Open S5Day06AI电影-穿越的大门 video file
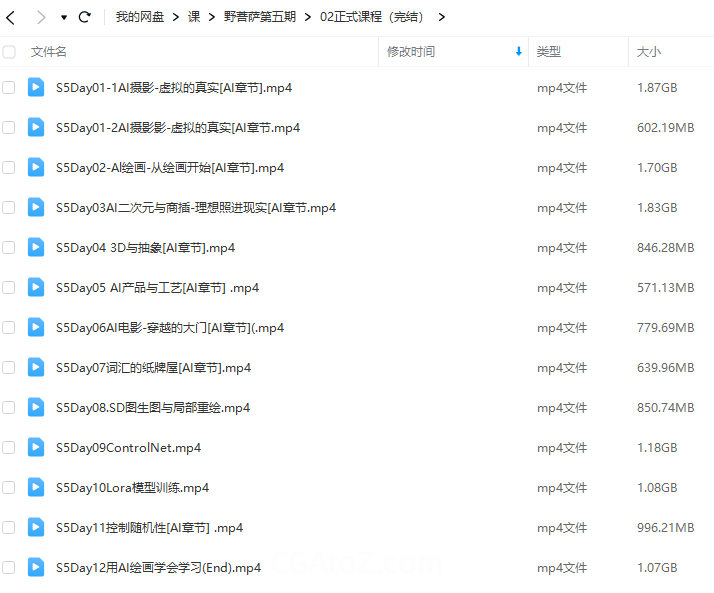The width and height of the screenshot is (714, 593). 170,327
